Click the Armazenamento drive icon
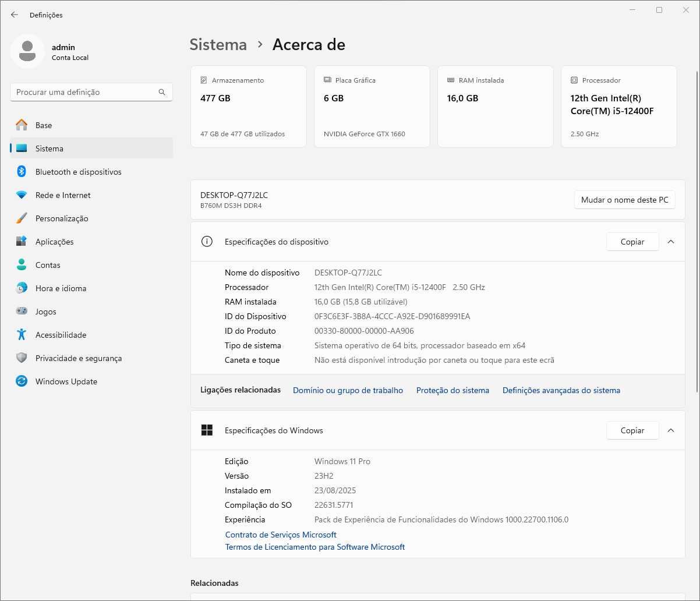Viewport: 700px width, 601px height. click(204, 80)
